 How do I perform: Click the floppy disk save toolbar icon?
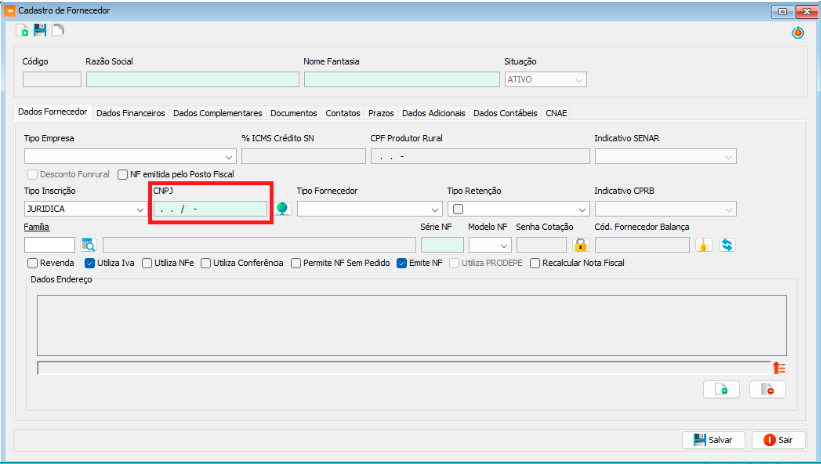click(40, 30)
